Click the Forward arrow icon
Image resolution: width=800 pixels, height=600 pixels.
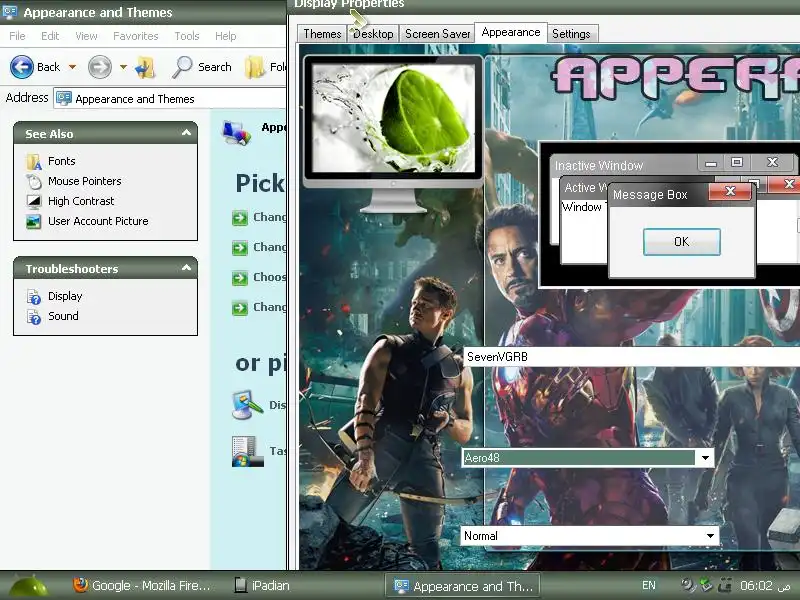(99, 67)
